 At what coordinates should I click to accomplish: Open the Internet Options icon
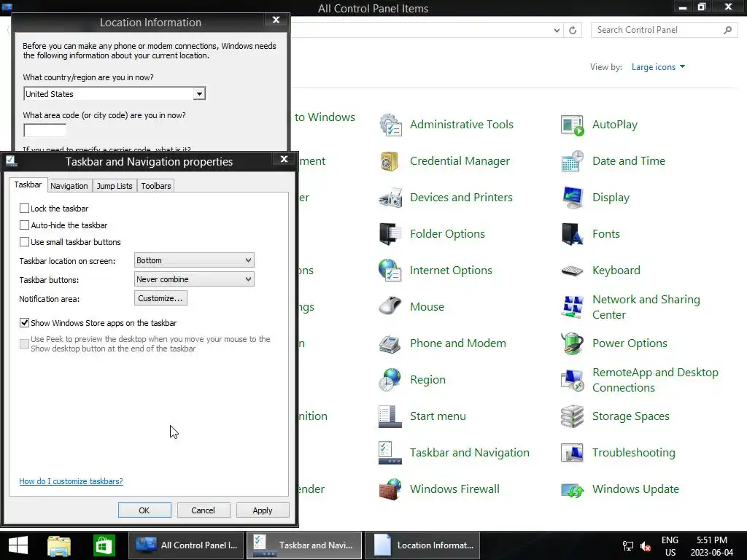pos(391,271)
